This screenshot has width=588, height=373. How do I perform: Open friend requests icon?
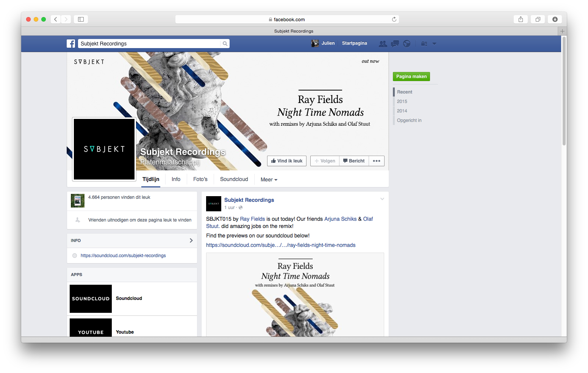383,44
